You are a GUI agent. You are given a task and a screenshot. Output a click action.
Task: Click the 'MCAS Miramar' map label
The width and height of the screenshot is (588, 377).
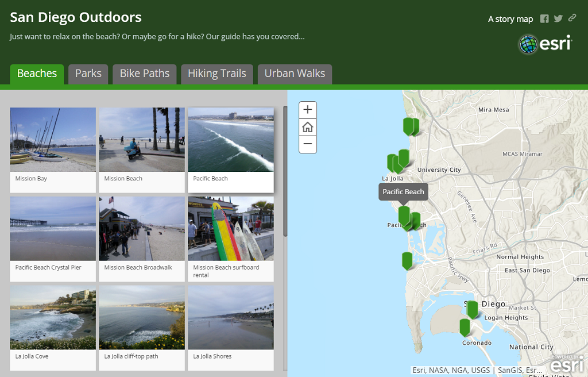[x=523, y=154]
